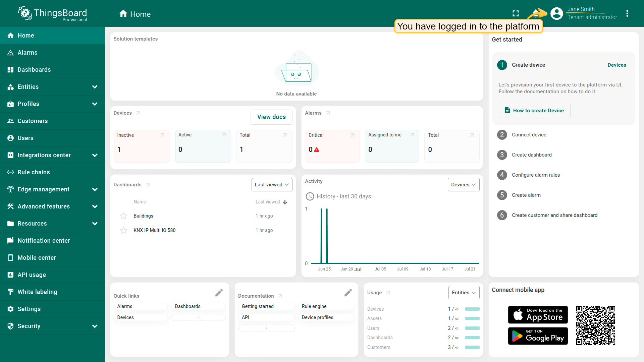The image size is (644, 362).
Task: Click the View docs button
Action: 271,117
